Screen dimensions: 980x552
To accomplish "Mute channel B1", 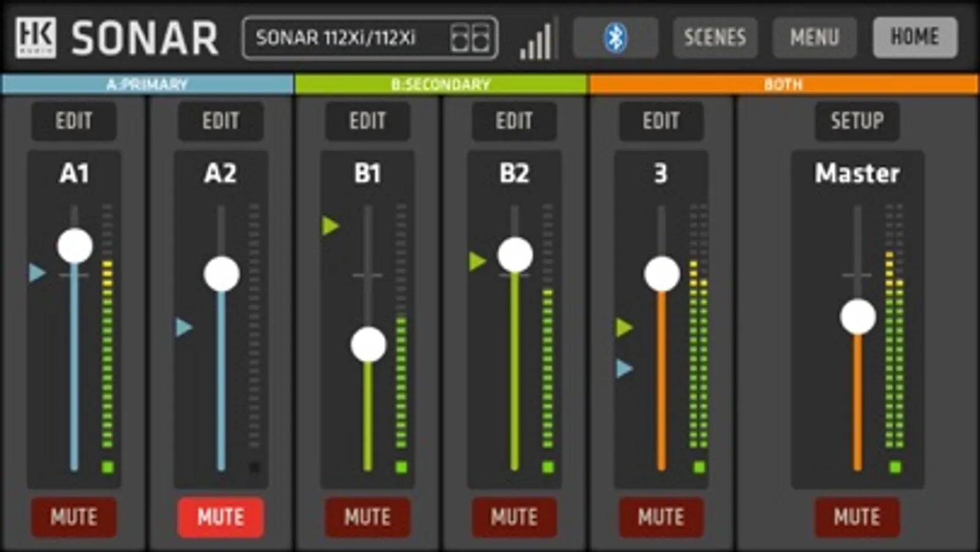I will coord(368,517).
